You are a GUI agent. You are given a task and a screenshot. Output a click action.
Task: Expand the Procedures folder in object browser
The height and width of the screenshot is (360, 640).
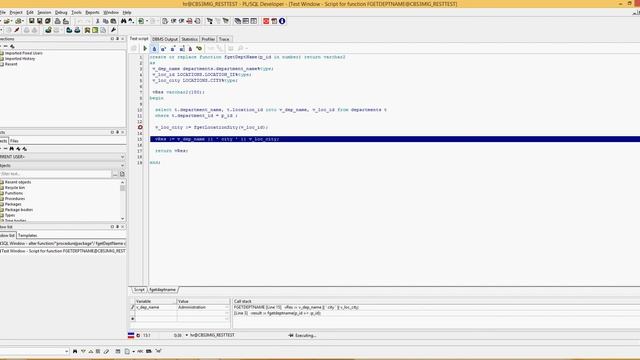click(15, 199)
